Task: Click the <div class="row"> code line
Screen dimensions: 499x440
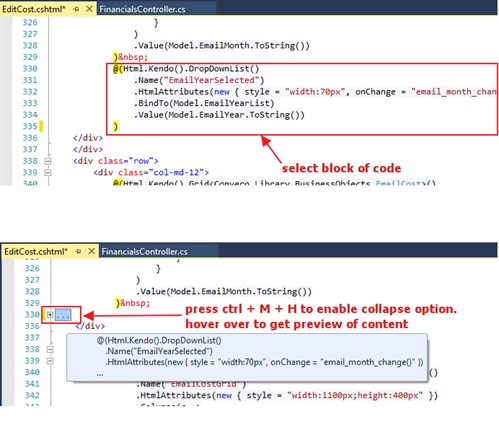Action: pyautogui.click(x=116, y=161)
